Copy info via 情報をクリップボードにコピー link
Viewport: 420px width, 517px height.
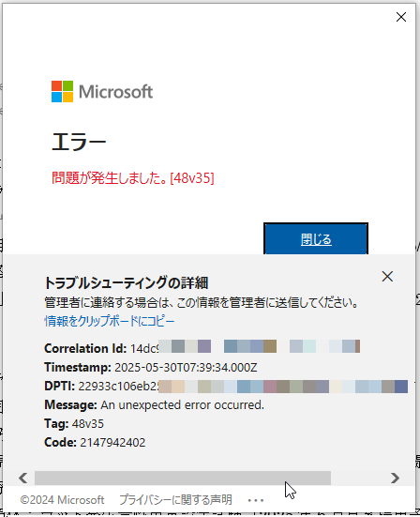coord(110,321)
